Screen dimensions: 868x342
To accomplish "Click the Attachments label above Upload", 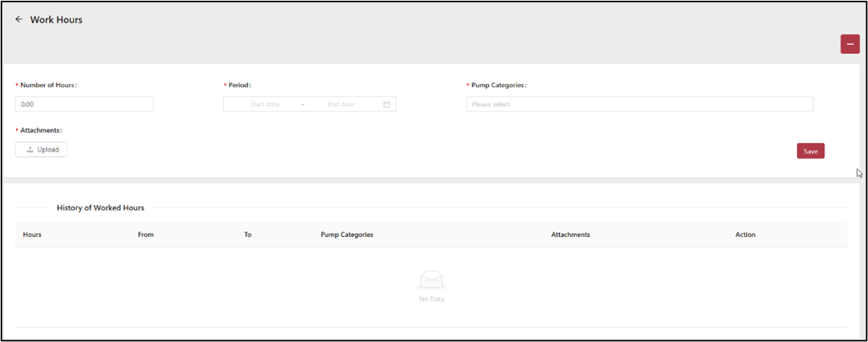I will (x=41, y=130).
